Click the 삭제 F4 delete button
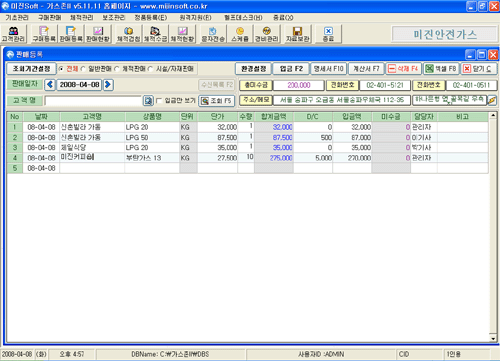The width and height of the screenshot is (500, 361). (x=404, y=69)
